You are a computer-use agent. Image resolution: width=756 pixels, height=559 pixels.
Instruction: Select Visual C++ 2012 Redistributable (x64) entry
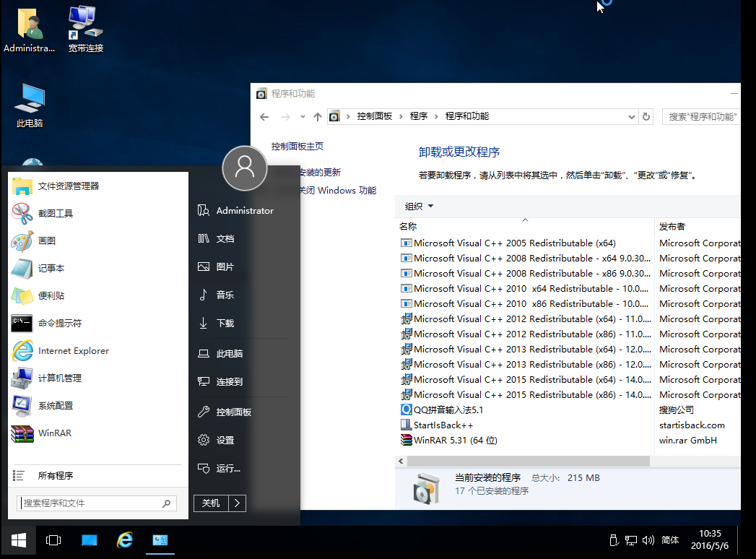click(x=524, y=318)
